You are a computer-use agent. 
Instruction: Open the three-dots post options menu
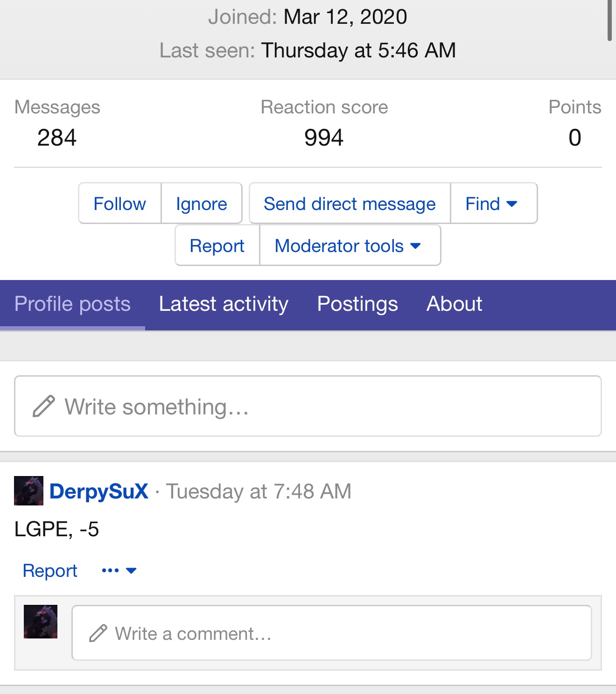119,570
